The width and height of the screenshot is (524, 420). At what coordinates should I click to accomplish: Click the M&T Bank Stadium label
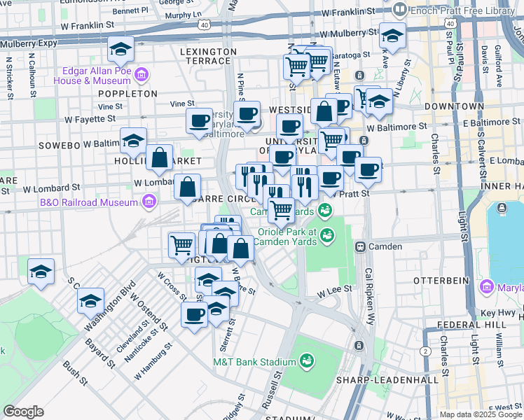point(255,362)
